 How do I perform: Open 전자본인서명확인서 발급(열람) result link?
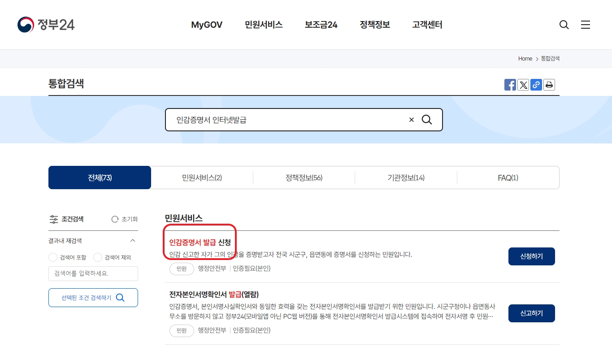click(214, 295)
